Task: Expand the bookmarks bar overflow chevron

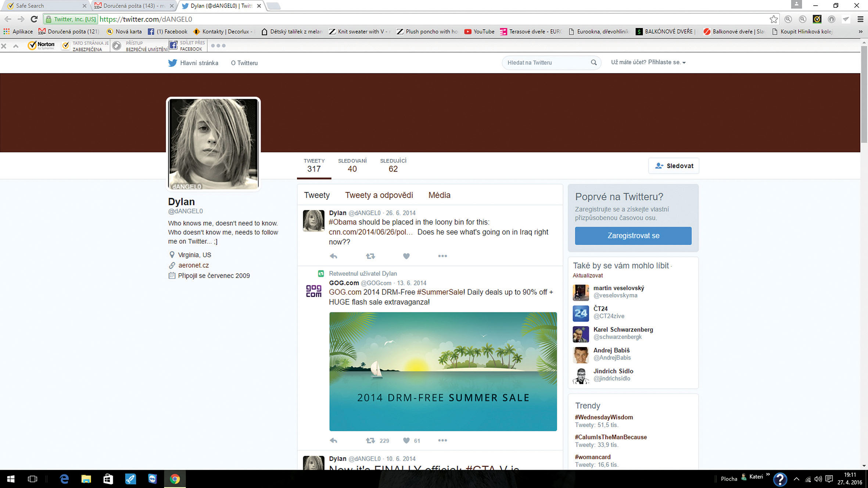Action: (860, 32)
